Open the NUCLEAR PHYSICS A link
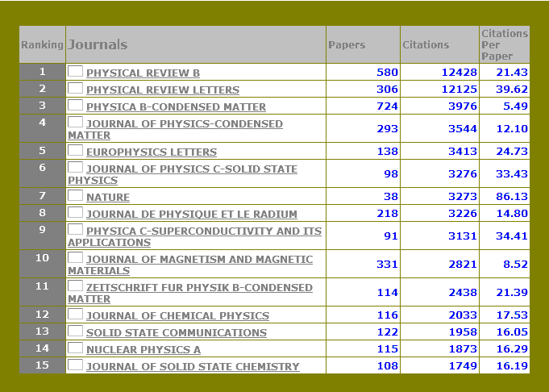Screen dimensions: 549x392 point(143,349)
